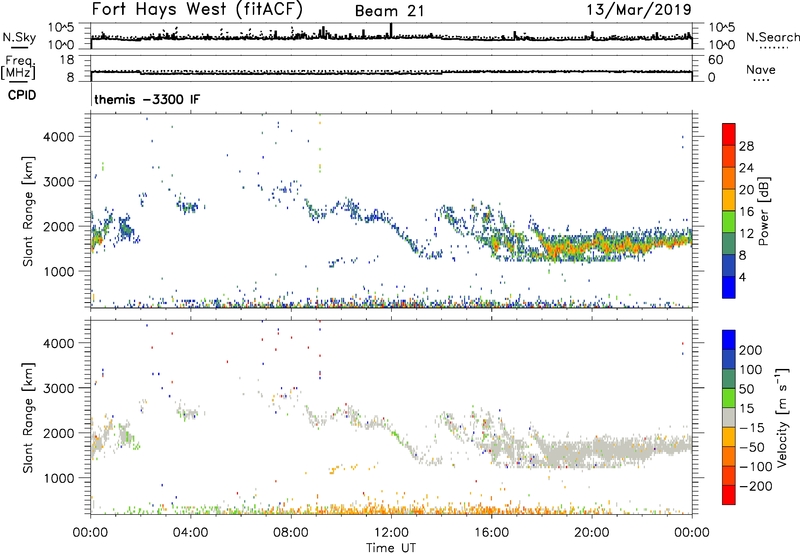Click strong power echo band near 20:00

click(x=592, y=245)
